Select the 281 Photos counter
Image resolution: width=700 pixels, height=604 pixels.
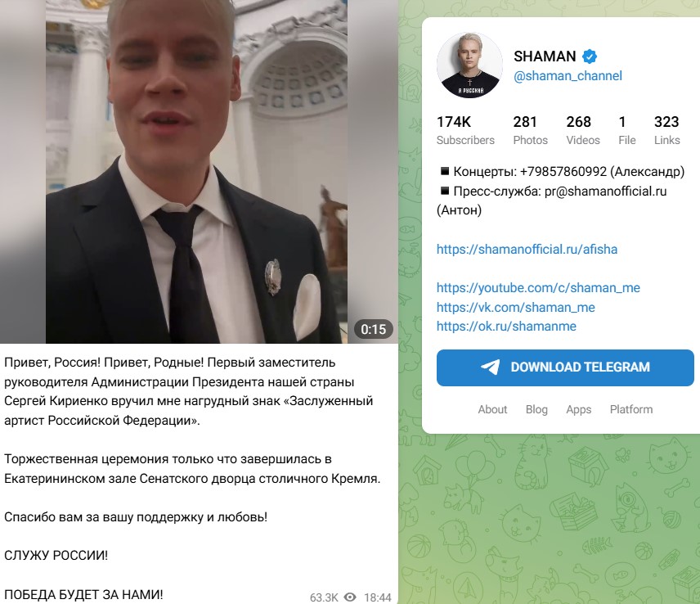530,130
